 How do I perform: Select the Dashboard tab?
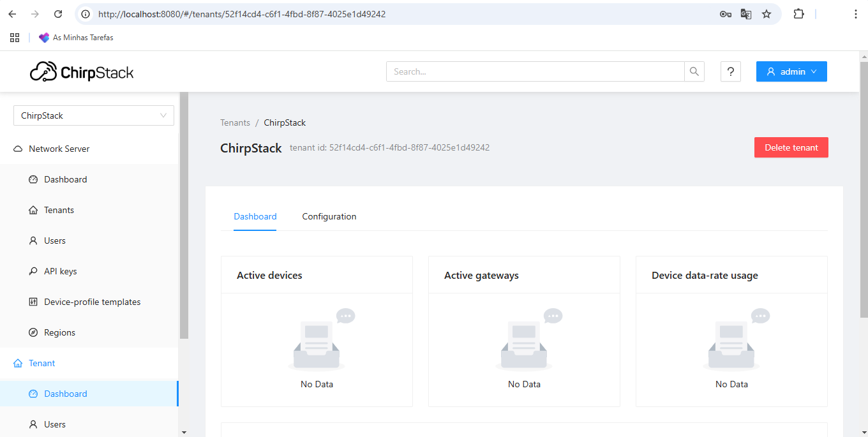click(x=255, y=216)
